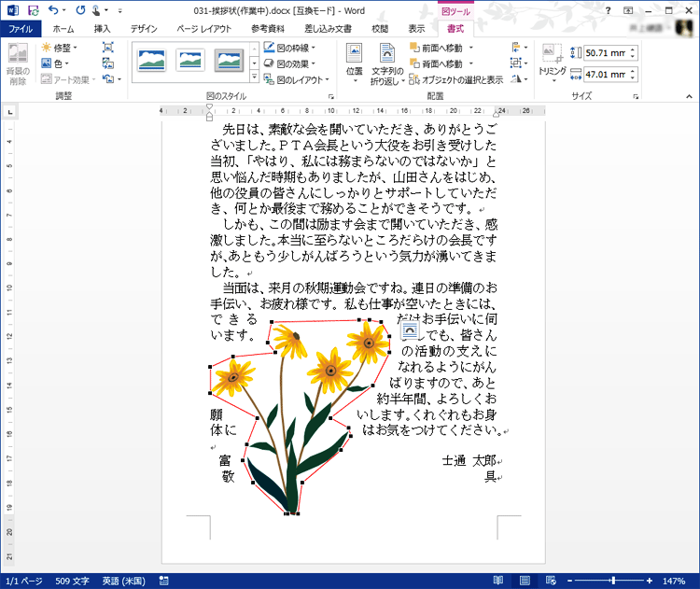Open the Customize Quick Access Toolbar arrow
Image resolution: width=700 pixels, height=589 pixels.
tap(120, 10)
